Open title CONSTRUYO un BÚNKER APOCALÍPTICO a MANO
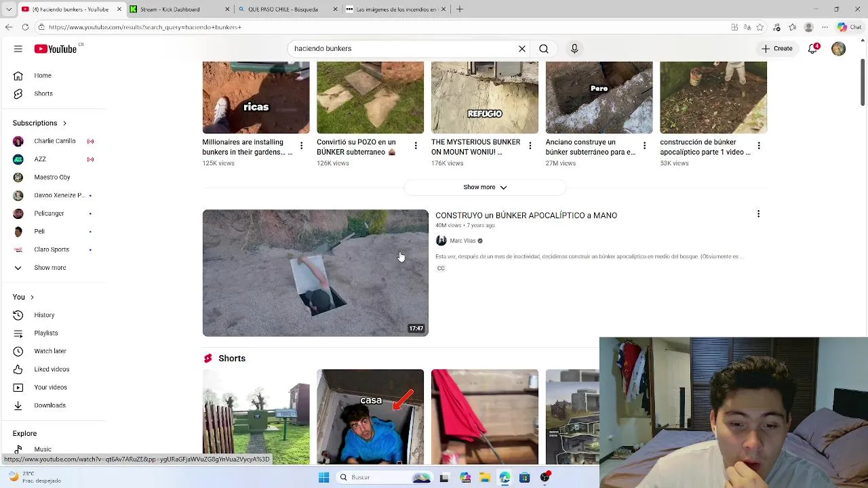868x488 pixels. [x=526, y=216]
